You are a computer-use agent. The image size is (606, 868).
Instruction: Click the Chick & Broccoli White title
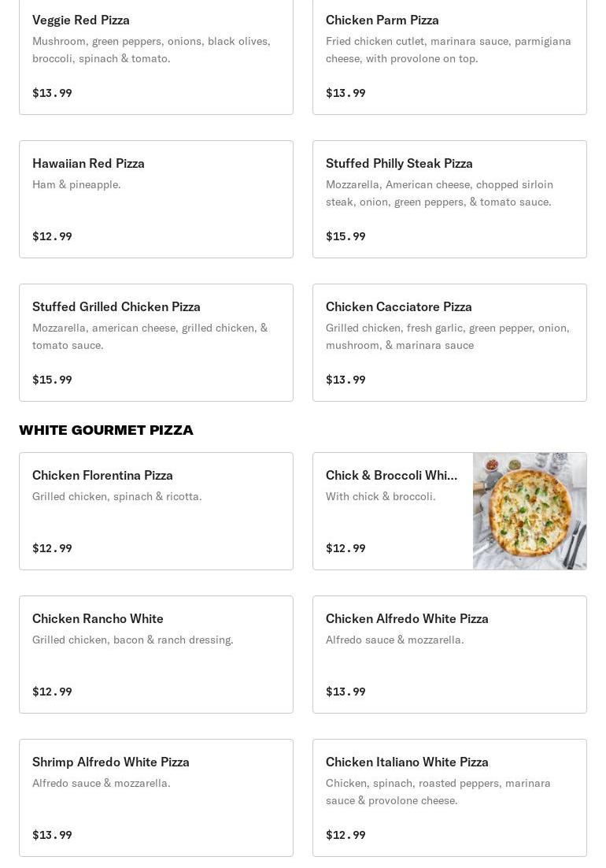[x=391, y=475]
